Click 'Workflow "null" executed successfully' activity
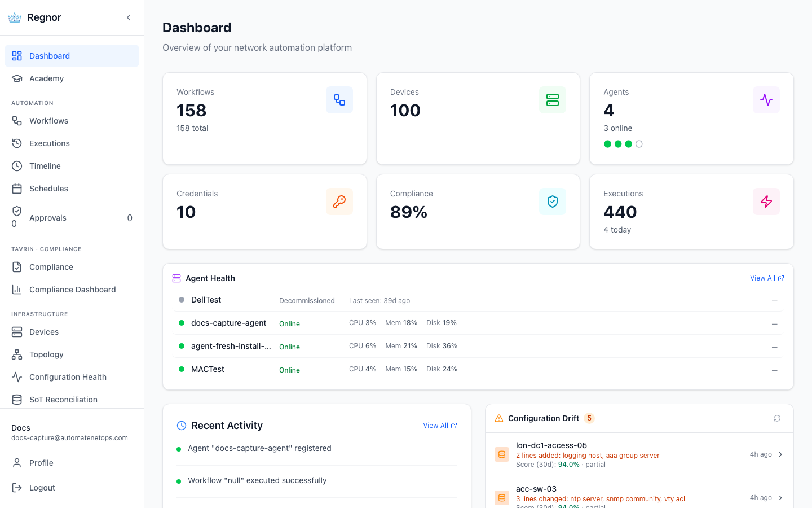Image resolution: width=812 pixels, height=508 pixels. tap(257, 480)
